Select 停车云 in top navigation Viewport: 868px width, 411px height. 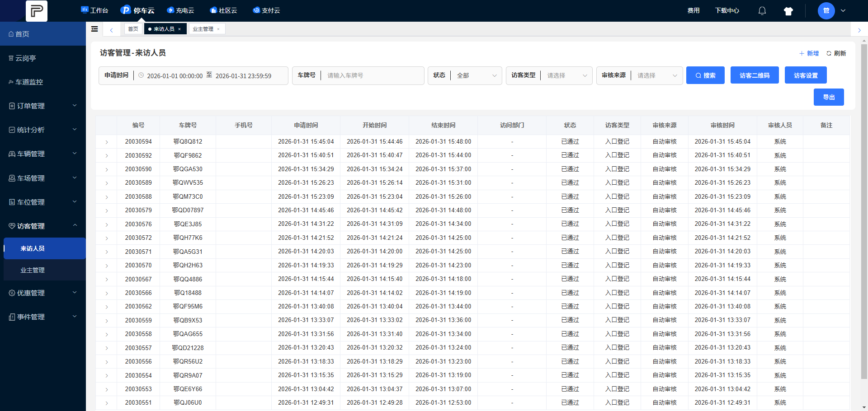click(x=138, y=10)
